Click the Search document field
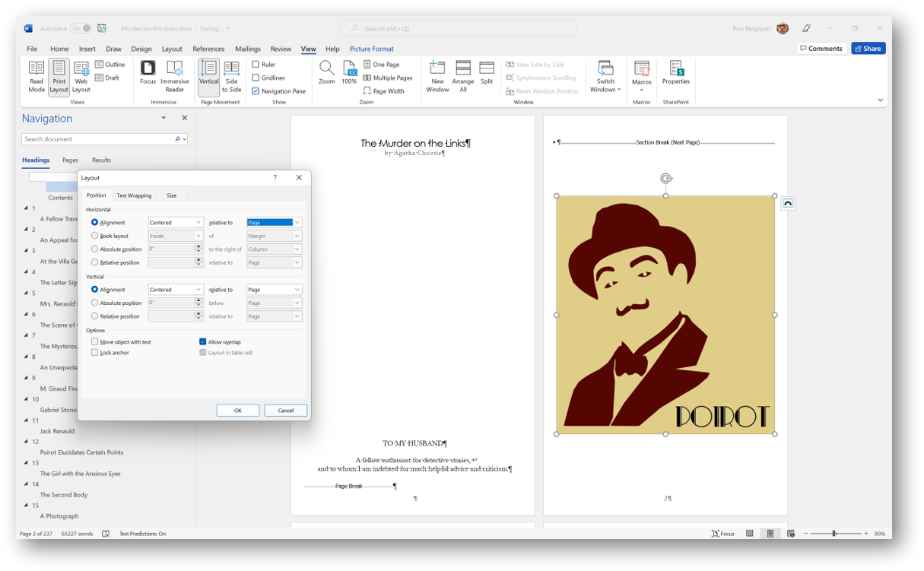The image size is (924, 571). (x=97, y=139)
